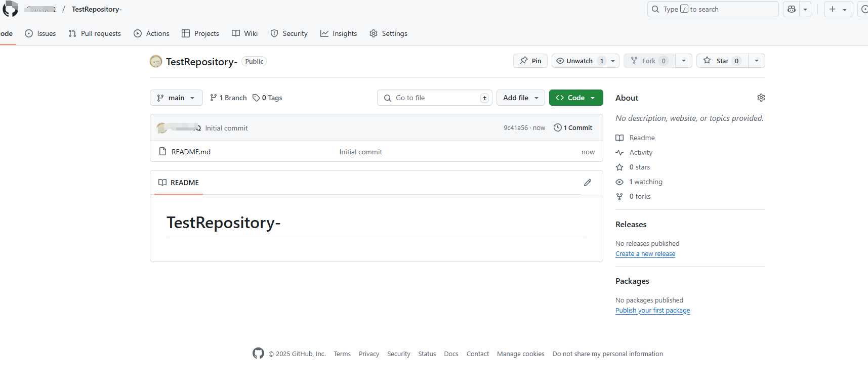Viewport: 868px width, 391px height.
Task: Open the Releases heading link
Action: [631, 224]
